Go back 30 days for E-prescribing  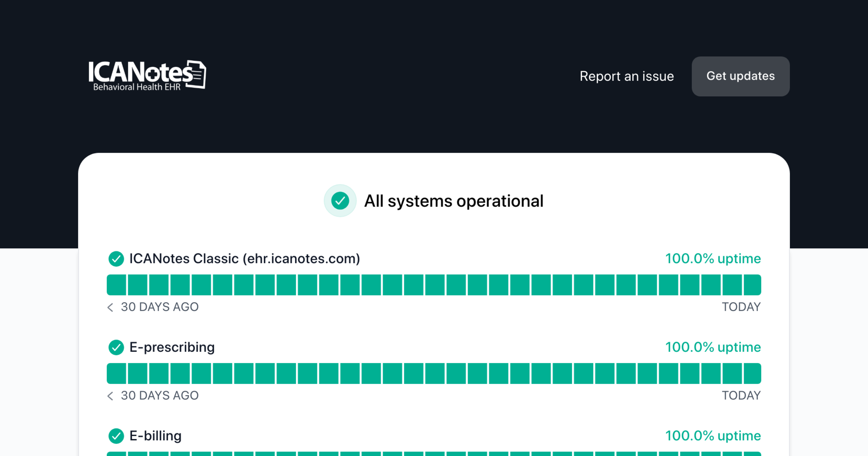coord(110,396)
